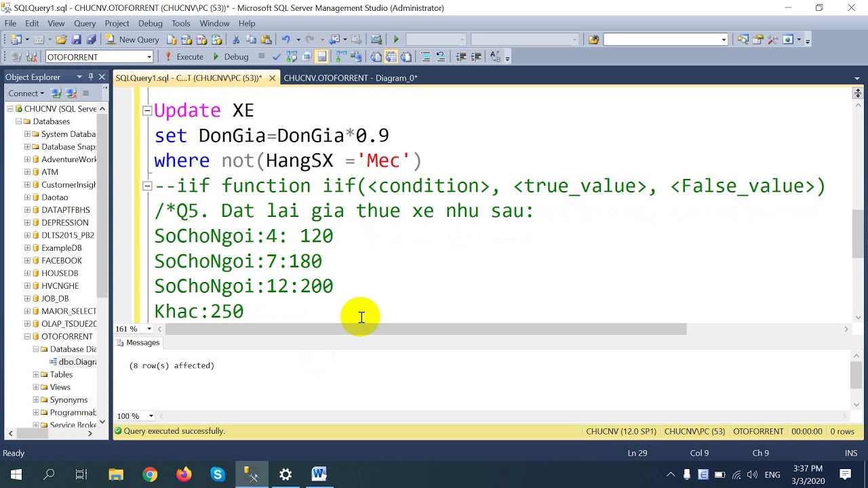The image size is (868, 488).
Task: Click the Find in Files icon
Action: point(593,39)
